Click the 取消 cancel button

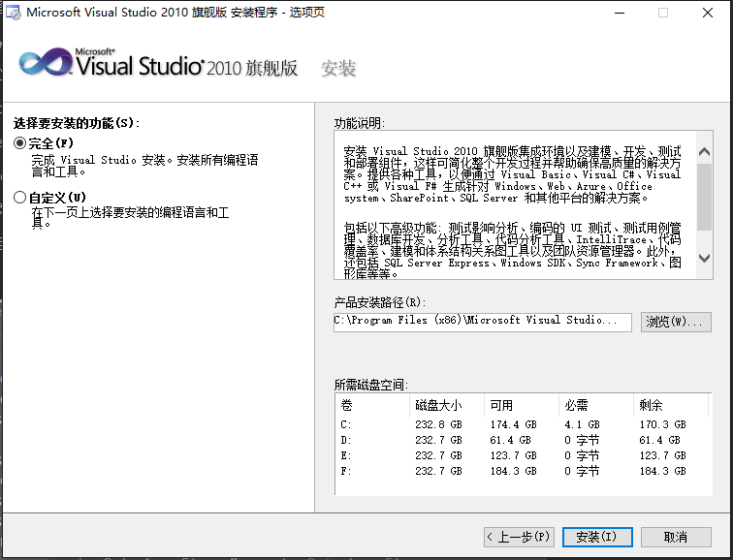[x=676, y=537]
